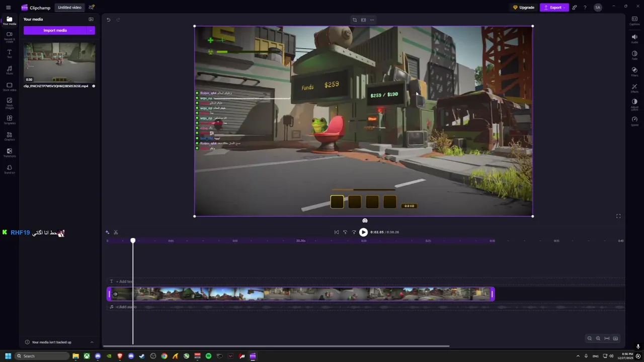Rename the Untitled video title field

69,8
